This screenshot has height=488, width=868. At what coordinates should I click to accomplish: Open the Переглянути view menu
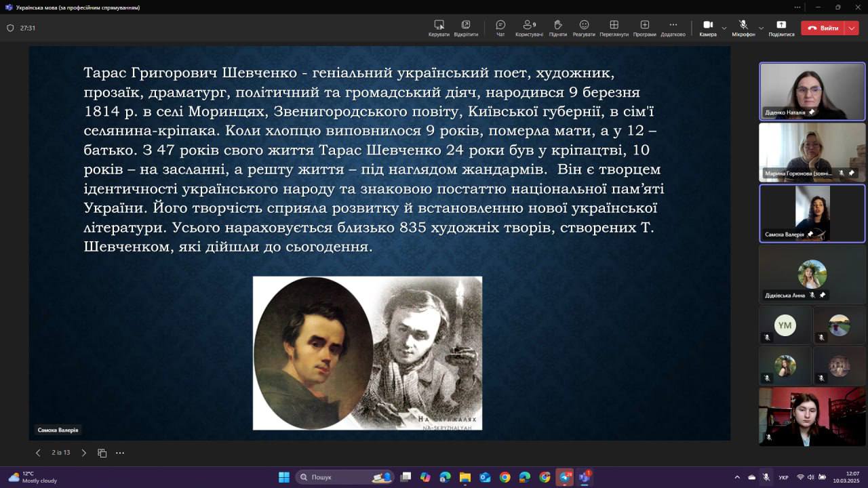pyautogui.click(x=614, y=28)
